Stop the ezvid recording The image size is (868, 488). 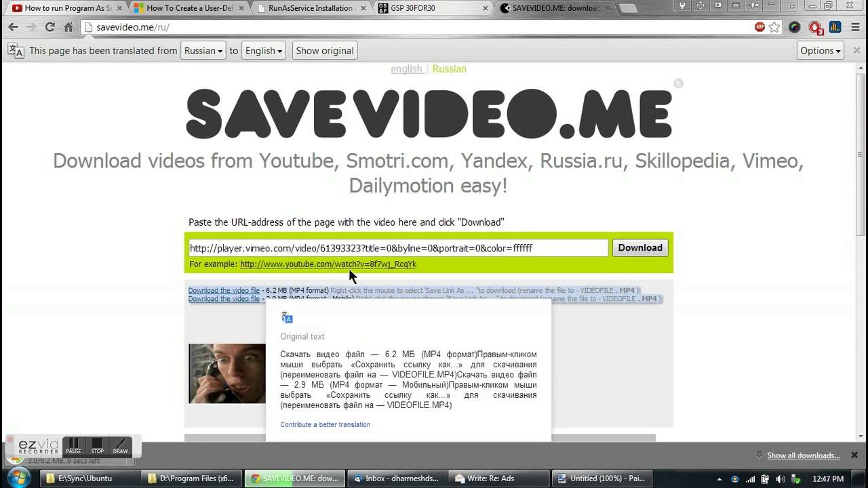[97, 446]
